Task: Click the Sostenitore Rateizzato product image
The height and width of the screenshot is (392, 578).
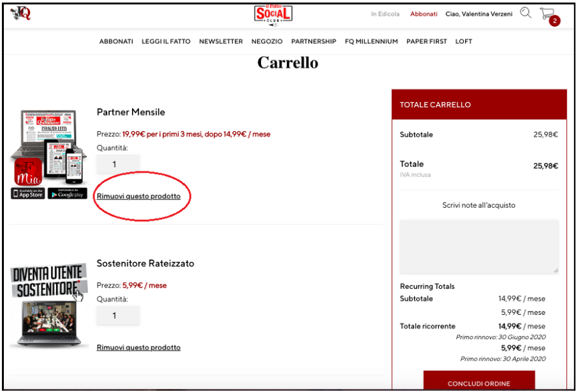Action: pyautogui.click(x=48, y=305)
